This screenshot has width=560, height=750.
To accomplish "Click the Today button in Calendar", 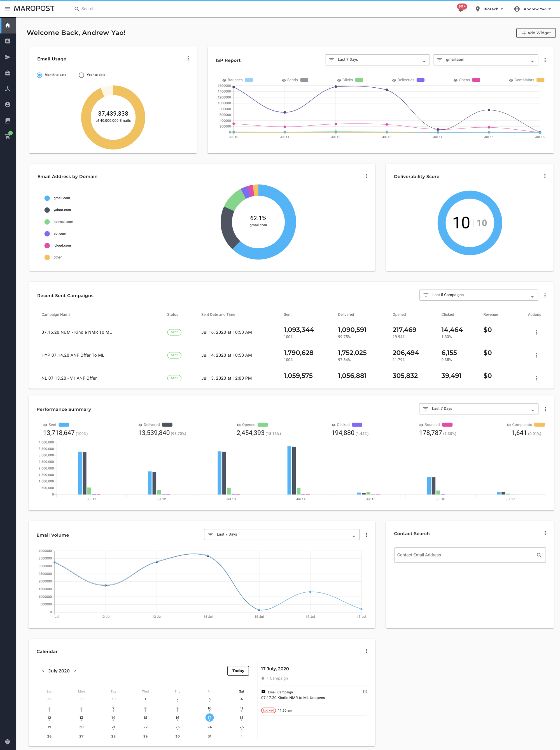I will pos(238,671).
